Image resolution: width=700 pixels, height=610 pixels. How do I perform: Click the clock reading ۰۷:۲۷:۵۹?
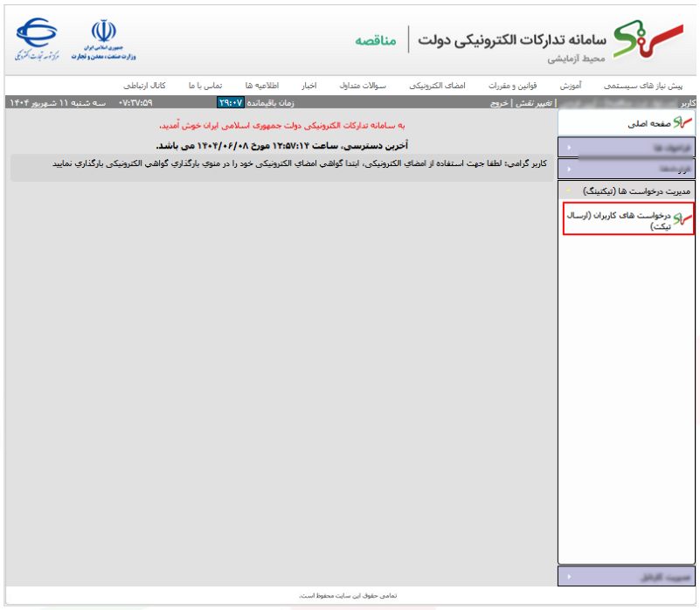pyautogui.click(x=135, y=103)
